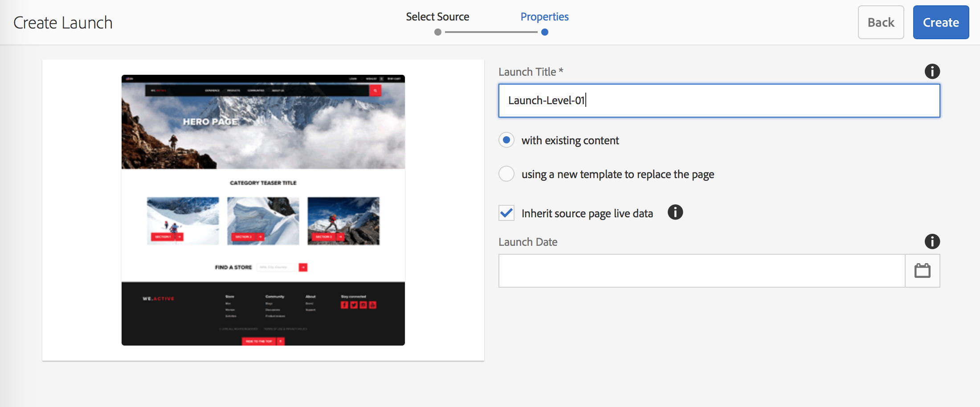Open the Launch Date calendar picker
Image resolution: width=980 pixels, height=407 pixels.
point(923,271)
